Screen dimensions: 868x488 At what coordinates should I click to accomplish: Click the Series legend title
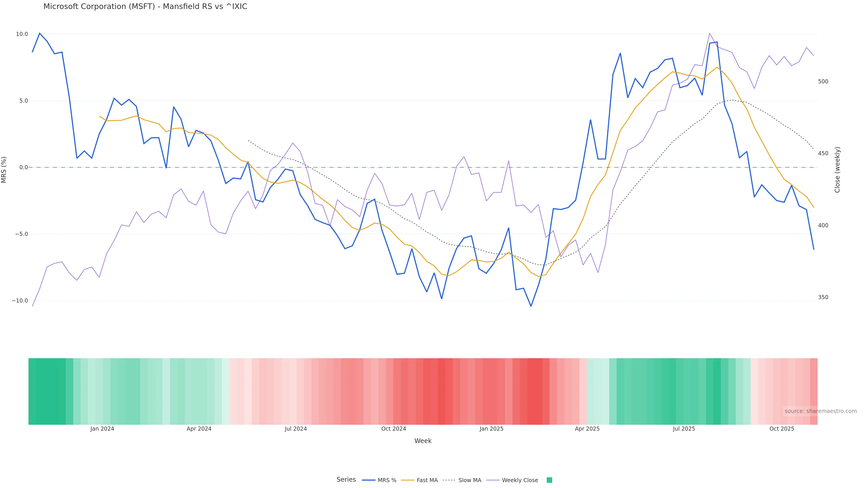[346, 480]
